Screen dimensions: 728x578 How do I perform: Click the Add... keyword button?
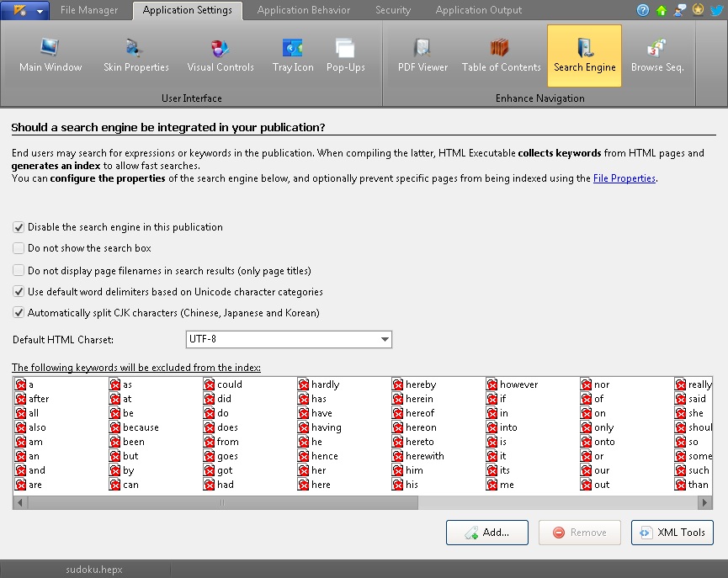point(487,533)
